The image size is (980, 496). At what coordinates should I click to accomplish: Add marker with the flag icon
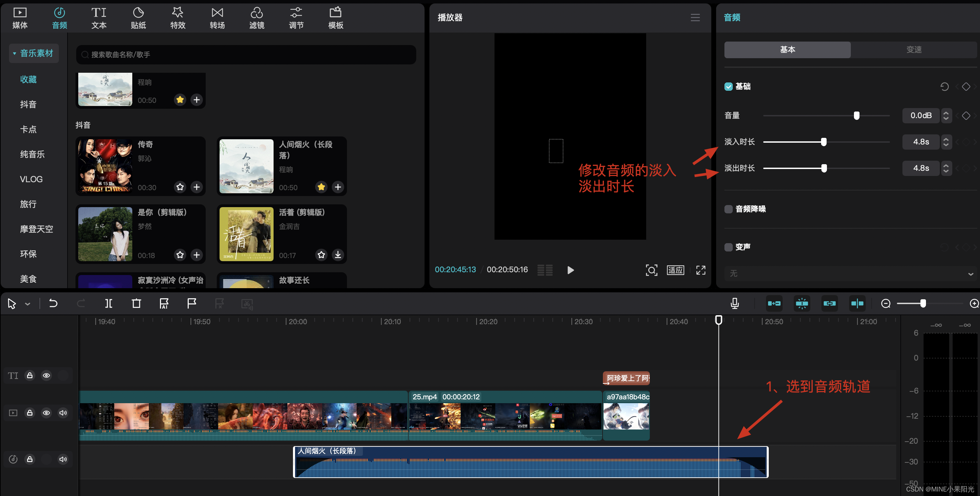[x=192, y=303]
